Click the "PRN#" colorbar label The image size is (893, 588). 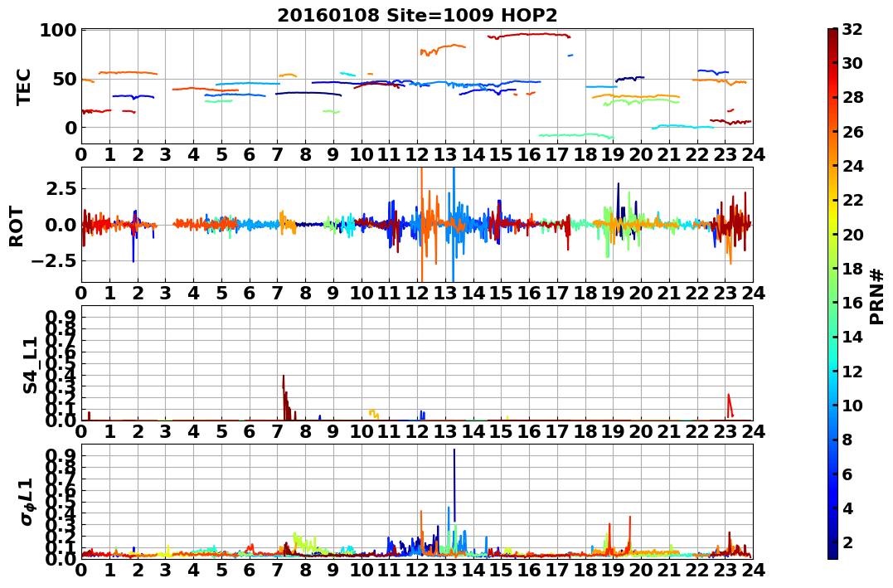876,297
